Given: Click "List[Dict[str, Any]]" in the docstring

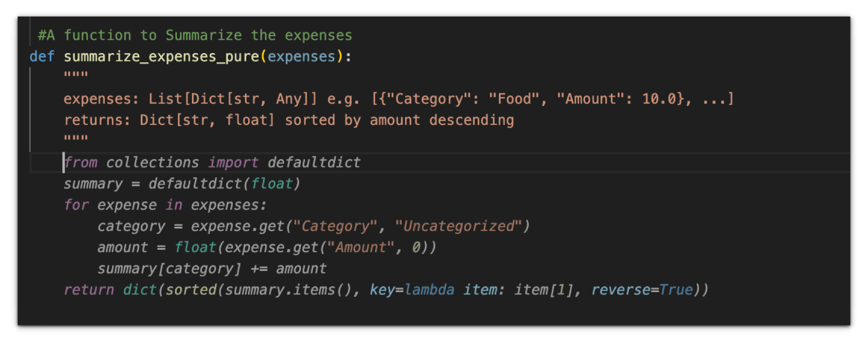Looking at the screenshot, I should pos(232,99).
